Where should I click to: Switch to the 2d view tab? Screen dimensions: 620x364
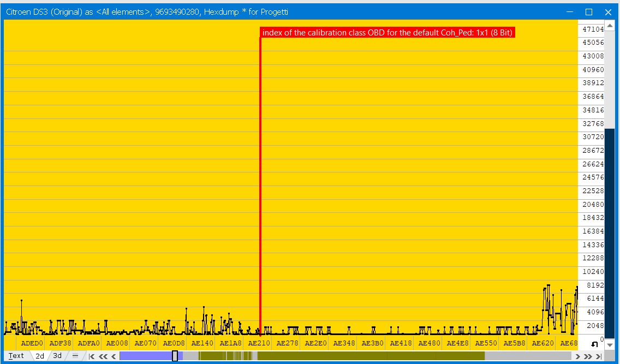(39, 356)
